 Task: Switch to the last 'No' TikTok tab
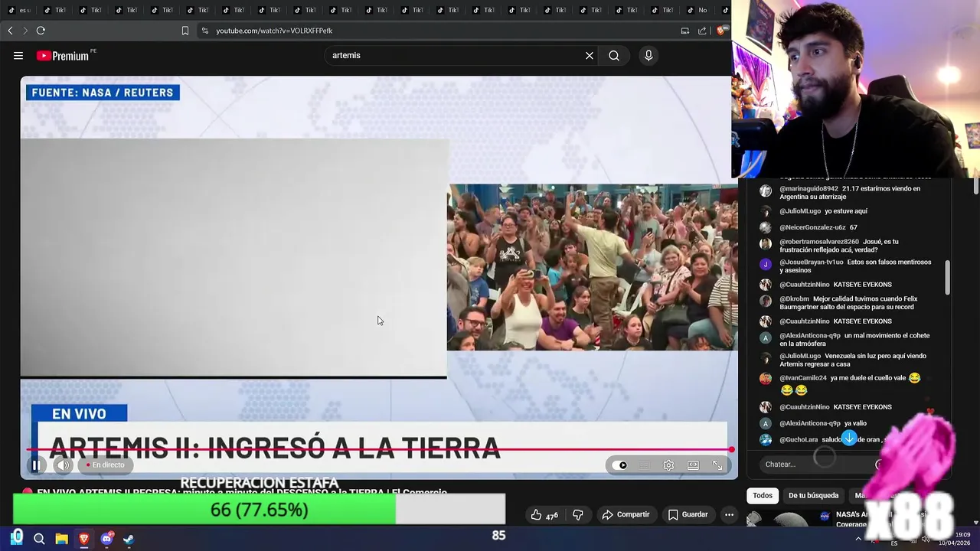tap(698, 10)
